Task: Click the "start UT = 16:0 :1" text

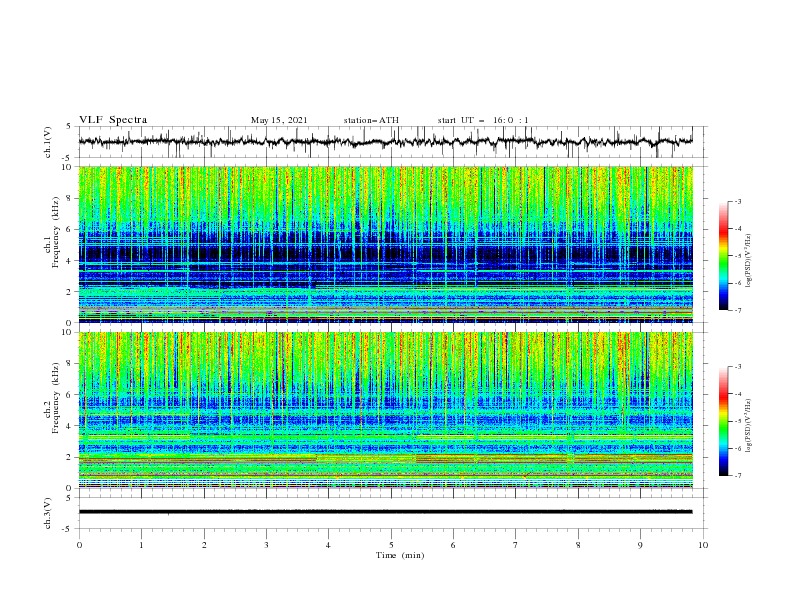Action: click(x=483, y=120)
